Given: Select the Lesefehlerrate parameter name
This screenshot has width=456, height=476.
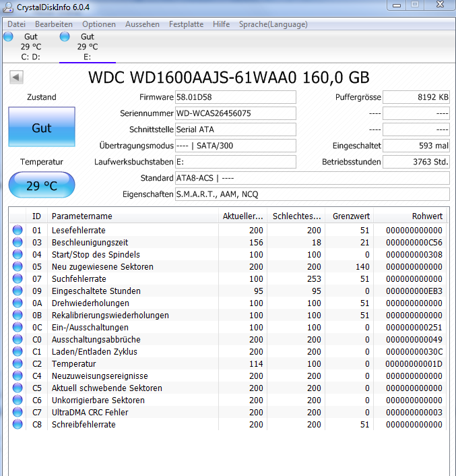Looking at the screenshot, I should click(79, 231).
